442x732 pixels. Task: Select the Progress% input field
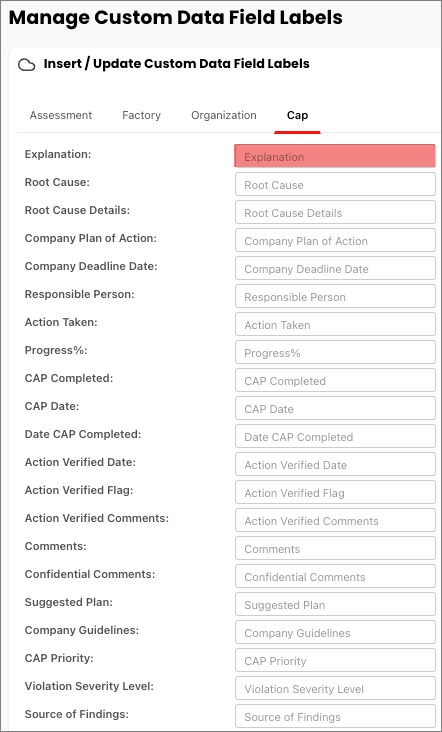335,352
